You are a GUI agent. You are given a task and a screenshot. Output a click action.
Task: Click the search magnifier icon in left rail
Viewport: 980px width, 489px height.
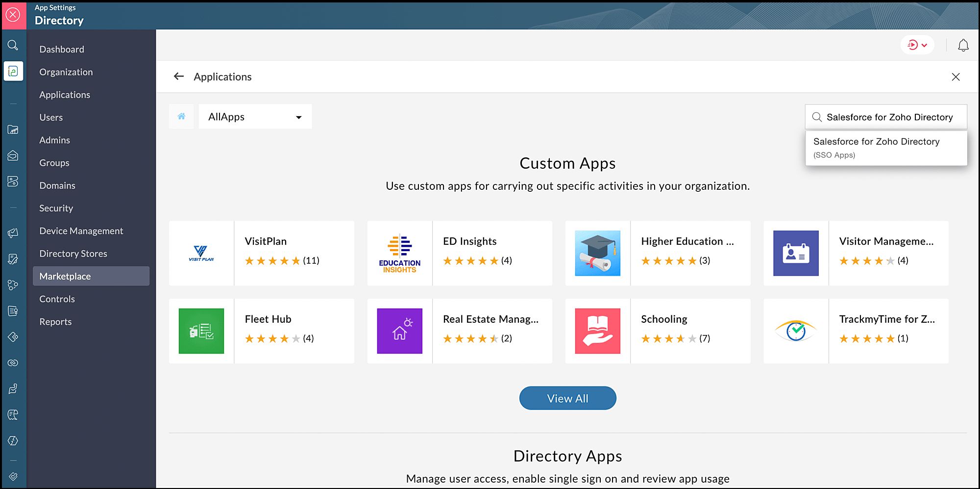(13, 45)
